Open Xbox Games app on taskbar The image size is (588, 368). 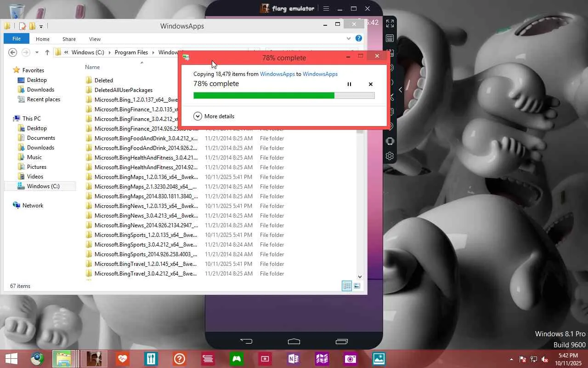pyautogui.click(x=237, y=359)
